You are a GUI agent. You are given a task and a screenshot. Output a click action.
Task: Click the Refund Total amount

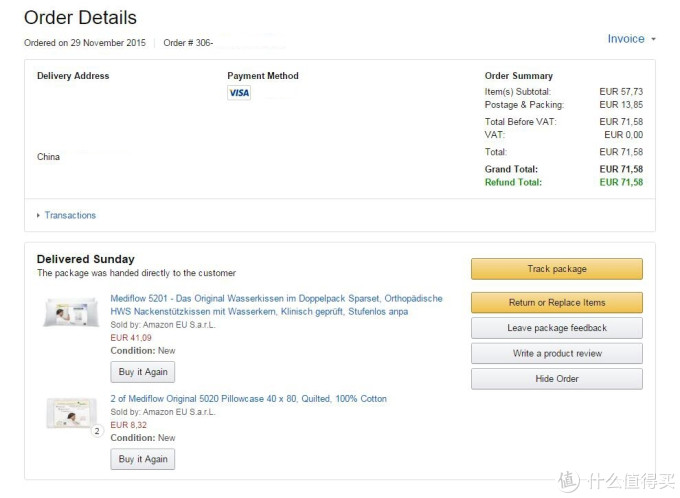coord(621,183)
